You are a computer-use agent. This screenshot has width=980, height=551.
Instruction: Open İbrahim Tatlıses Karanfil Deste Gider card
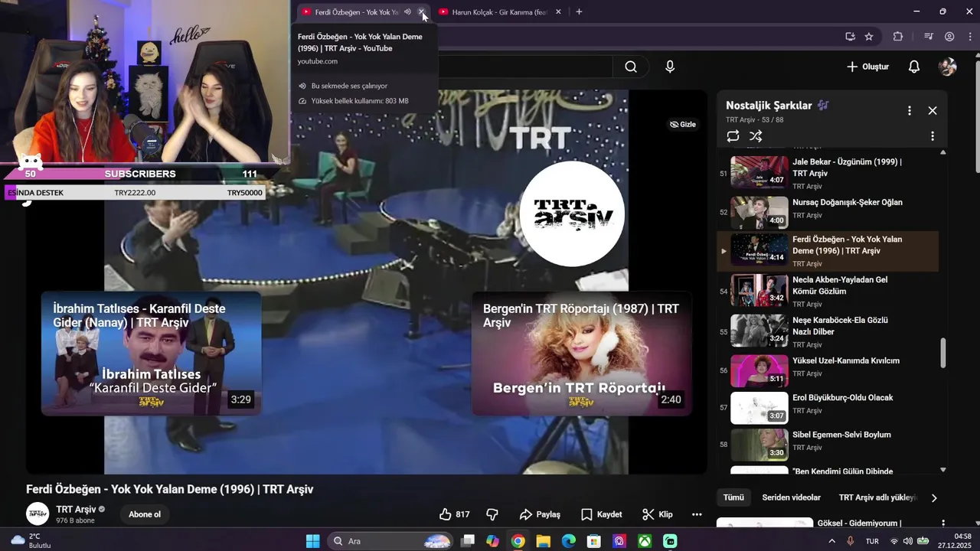click(x=151, y=353)
